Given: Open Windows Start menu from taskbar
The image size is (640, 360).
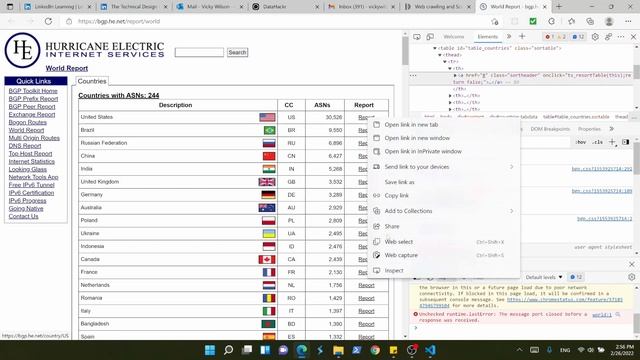Looking at the screenshot, I should (210, 350).
